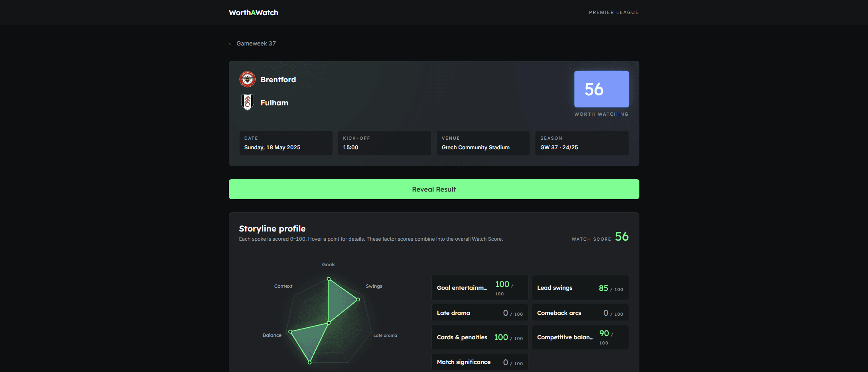Screen dimensions: 868x372
Task: Select the Swings data point on radar chart
Action: click(358, 299)
